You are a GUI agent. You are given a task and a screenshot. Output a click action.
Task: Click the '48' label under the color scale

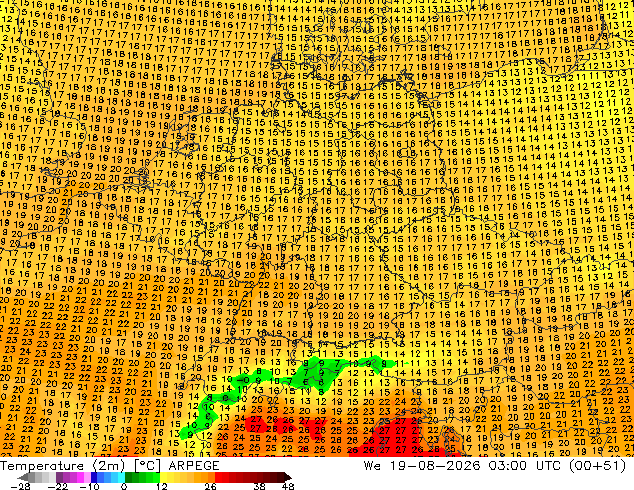coord(288,486)
